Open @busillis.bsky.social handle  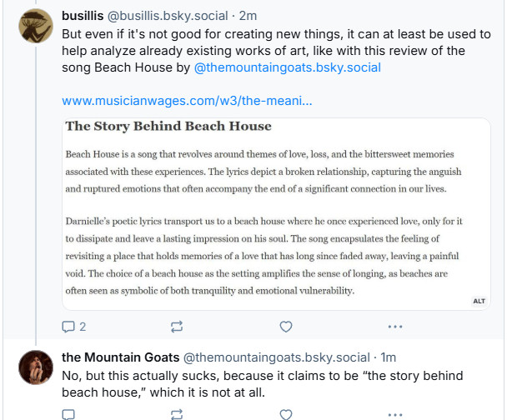(x=168, y=16)
